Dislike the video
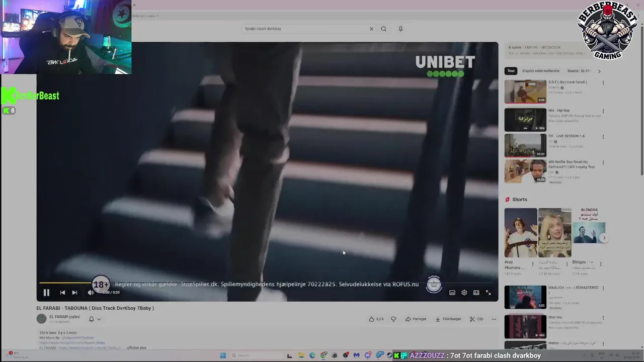The width and height of the screenshot is (644, 362). 393,319
